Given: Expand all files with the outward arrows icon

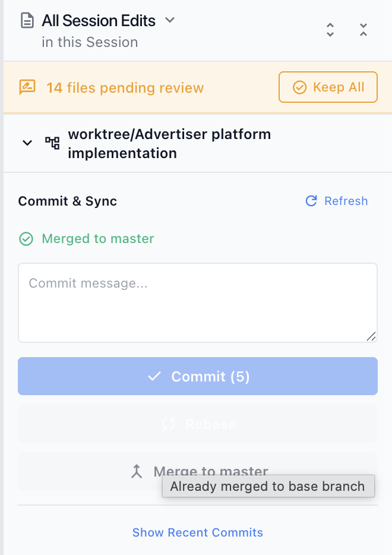Looking at the screenshot, I should 330,30.
